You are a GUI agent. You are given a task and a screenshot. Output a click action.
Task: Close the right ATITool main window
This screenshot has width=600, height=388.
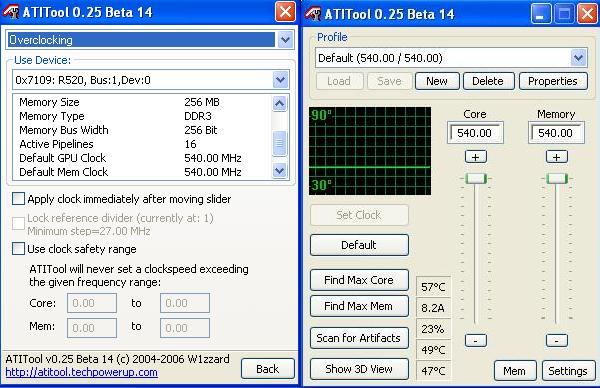click(588, 14)
